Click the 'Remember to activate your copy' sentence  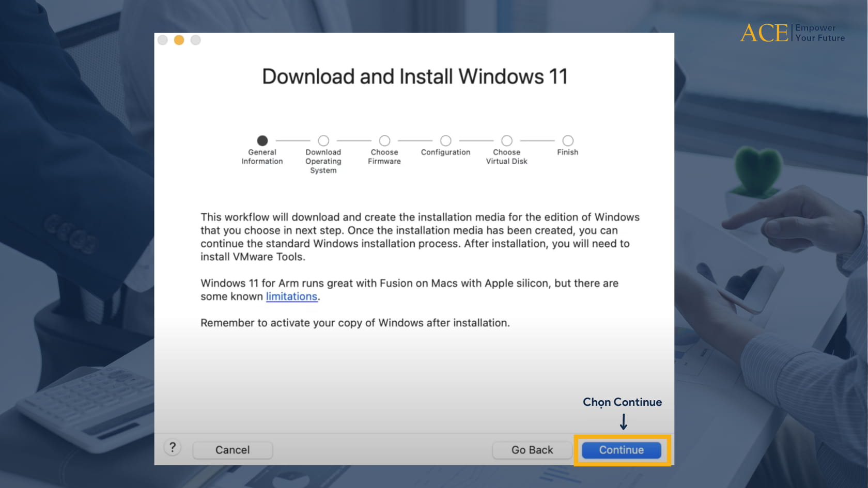pyautogui.click(x=355, y=323)
